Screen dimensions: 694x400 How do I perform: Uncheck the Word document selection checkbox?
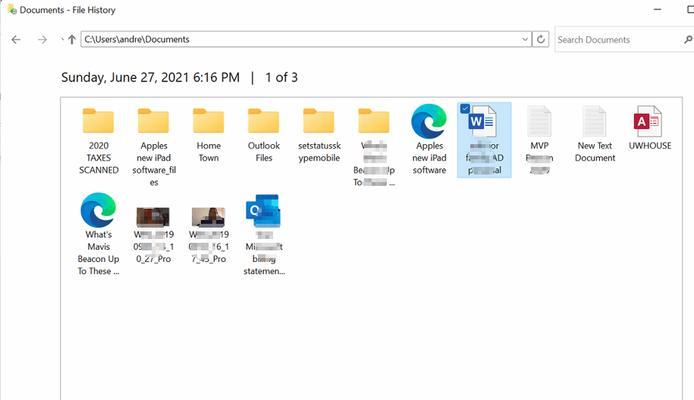(x=465, y=108)
